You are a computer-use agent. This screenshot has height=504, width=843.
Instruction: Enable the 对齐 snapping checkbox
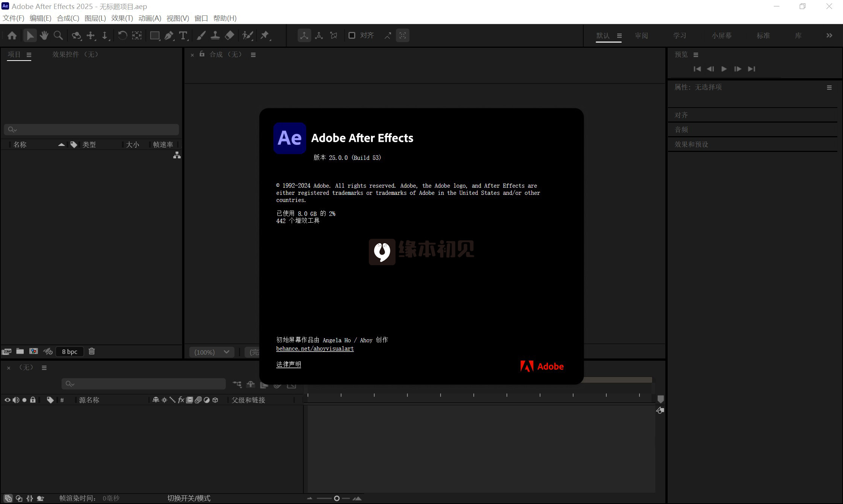tap(352, 35)
